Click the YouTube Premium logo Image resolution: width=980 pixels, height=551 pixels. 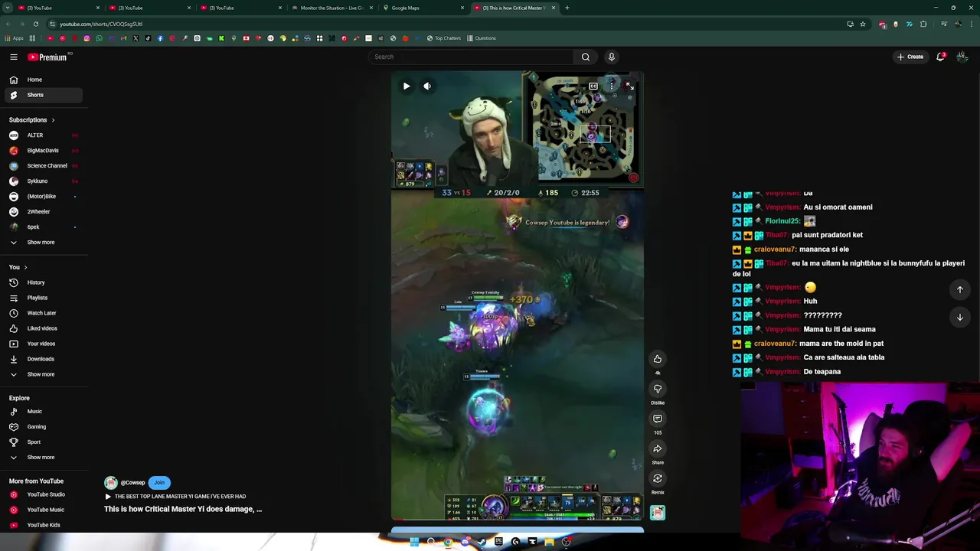pyautogui.click(x=47, y=57)
